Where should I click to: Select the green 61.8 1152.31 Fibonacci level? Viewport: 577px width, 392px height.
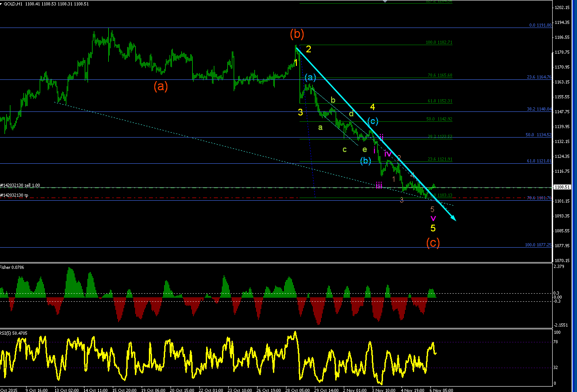(x=440, y=101)
